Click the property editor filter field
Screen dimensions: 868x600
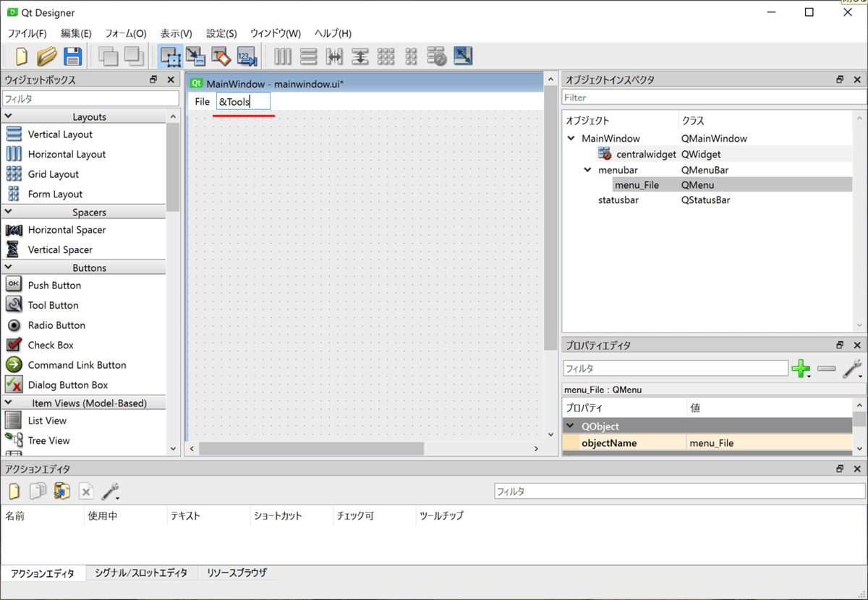pos(676,369)
